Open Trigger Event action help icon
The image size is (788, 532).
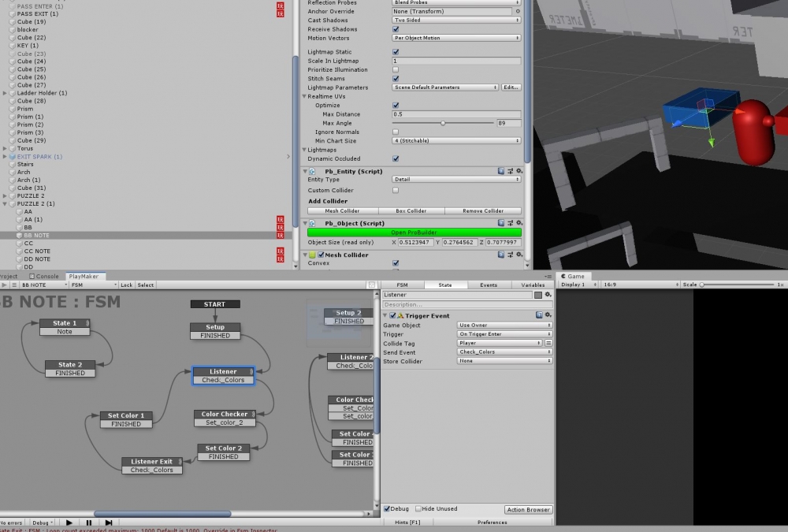coord(539,315)
